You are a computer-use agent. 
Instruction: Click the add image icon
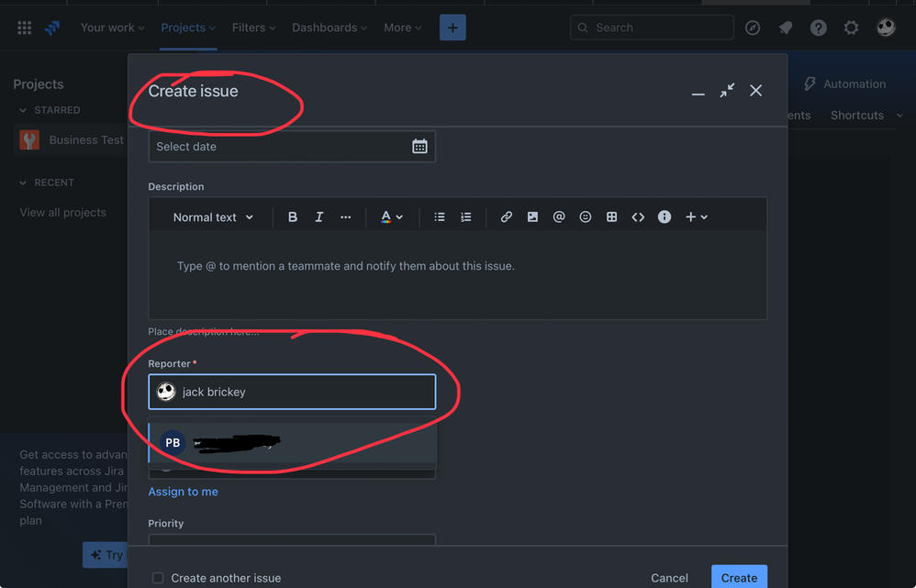pyautogui.click(x=532, y=217)
